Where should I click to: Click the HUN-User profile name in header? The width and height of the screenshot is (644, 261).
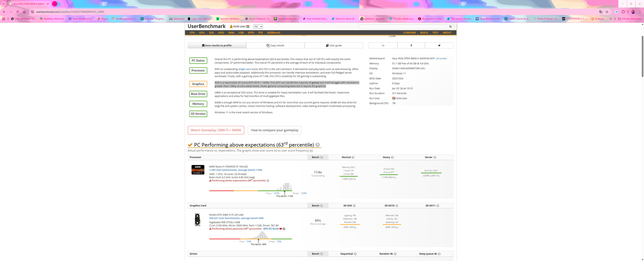coord(239,26)
